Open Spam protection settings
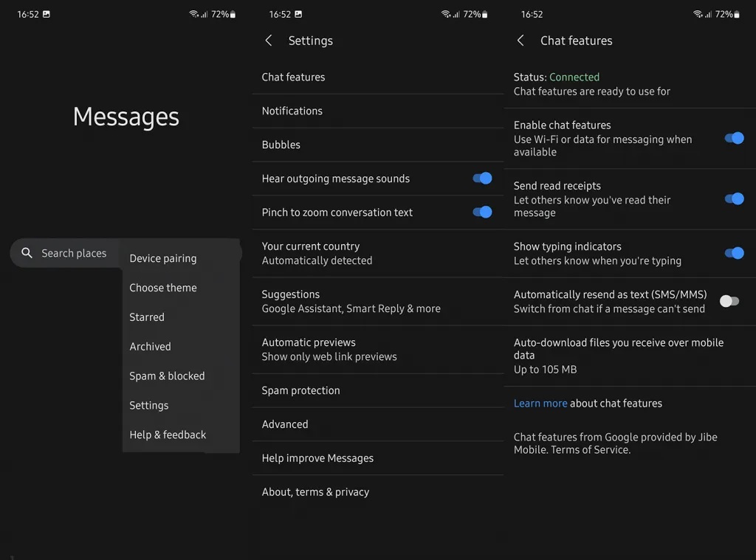 [377, 390]
